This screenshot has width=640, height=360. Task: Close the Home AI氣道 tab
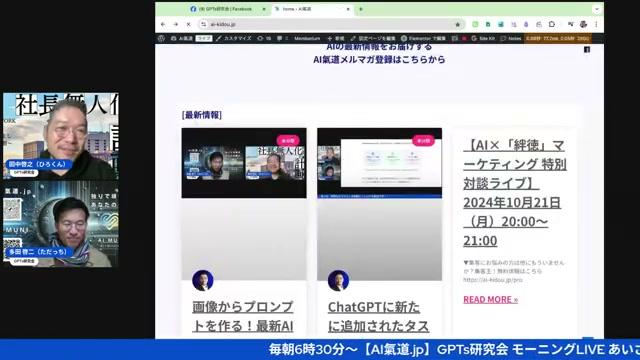(x=348, y=9)
